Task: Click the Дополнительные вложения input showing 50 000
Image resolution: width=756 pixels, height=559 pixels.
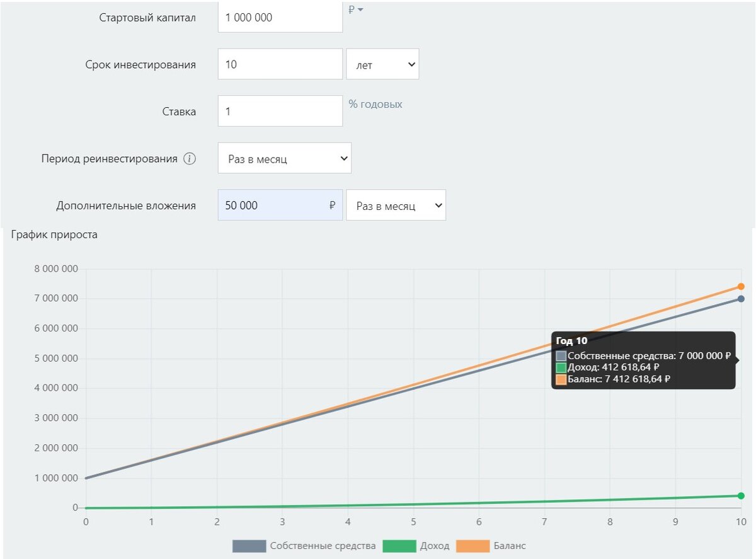Action: (x=280, y=205)
